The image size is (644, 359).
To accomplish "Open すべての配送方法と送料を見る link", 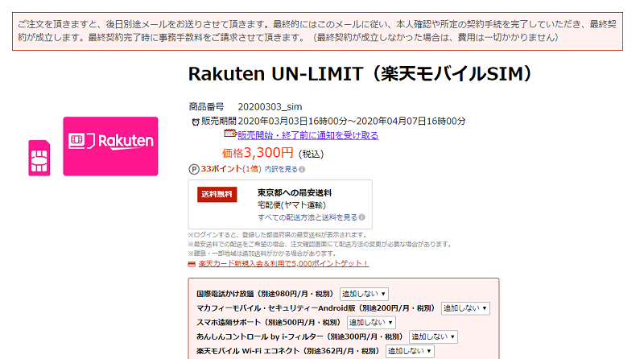I will pyautogui.click(x=308, y=217).
